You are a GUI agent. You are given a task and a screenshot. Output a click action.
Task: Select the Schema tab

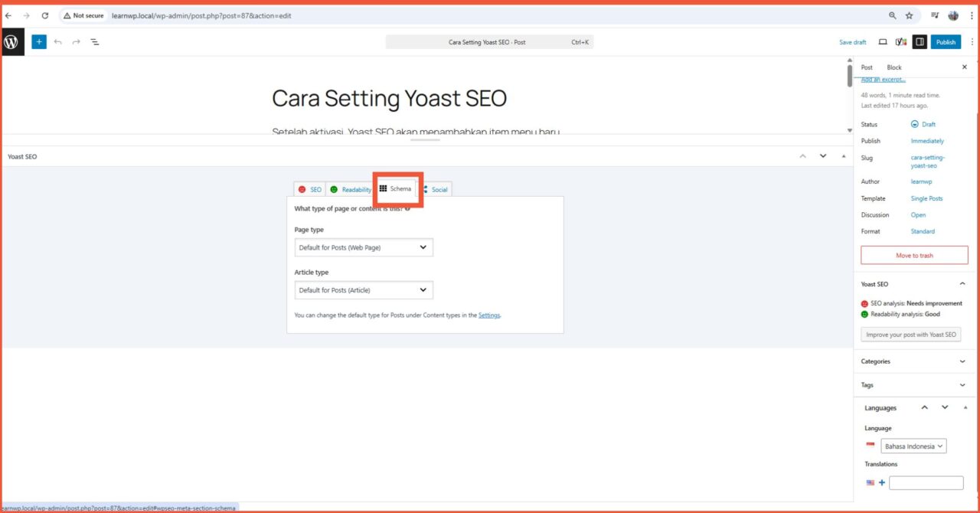[396, 188]
